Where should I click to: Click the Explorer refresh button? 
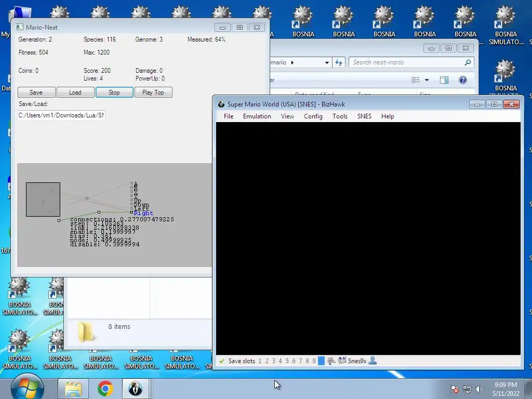coord(339,62)
